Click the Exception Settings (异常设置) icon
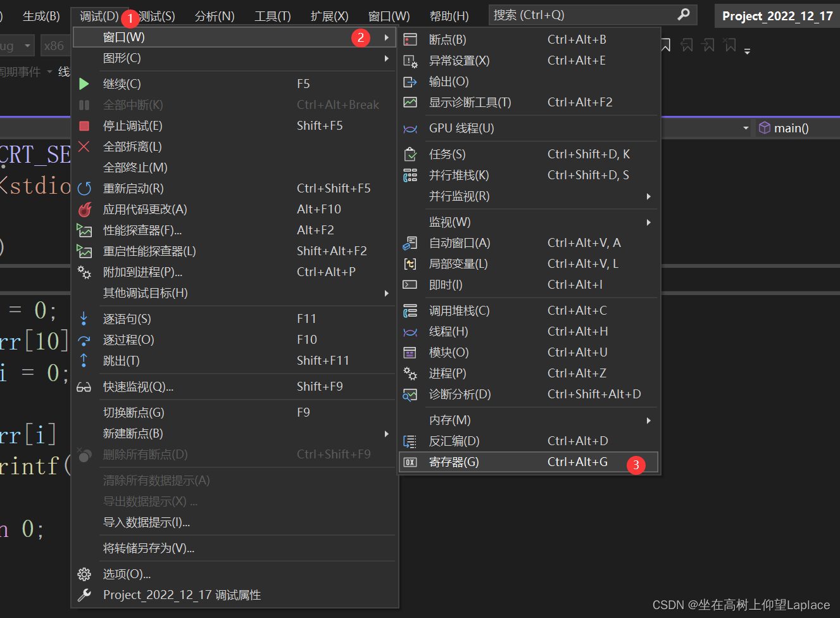This screenshot has height=618, width=840. (x=410, y=61)
